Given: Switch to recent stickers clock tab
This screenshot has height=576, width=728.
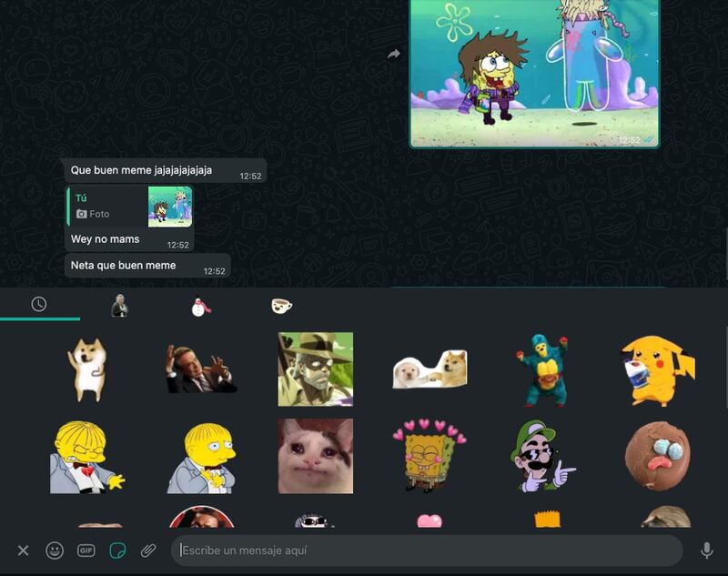Looking at the screenshot, I should [x=39, y=305].
